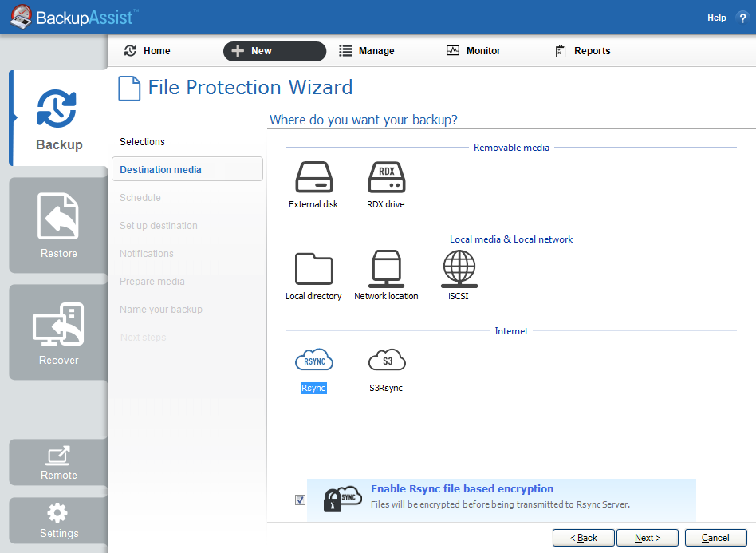The width and height of the screenshot is (756, 553).
Task: Select the Rsync internet destination icon
Action: [314, 359]
